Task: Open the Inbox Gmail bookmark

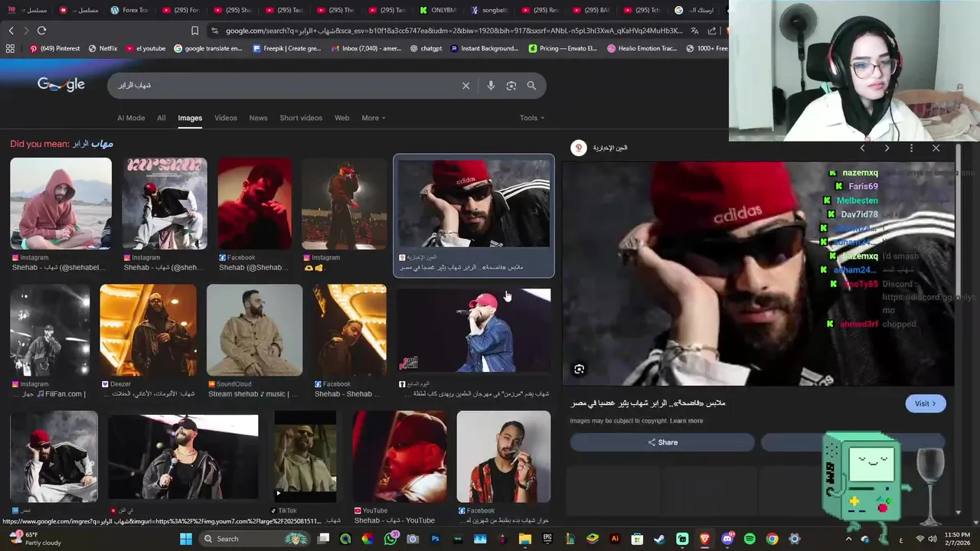Action: [366, 48]
